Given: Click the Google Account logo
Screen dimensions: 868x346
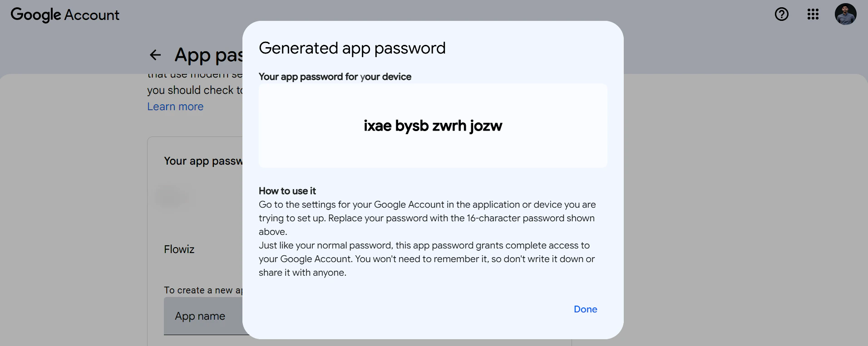Looking at the screenshot, I should pyautogui.click(x=64, y=15).
